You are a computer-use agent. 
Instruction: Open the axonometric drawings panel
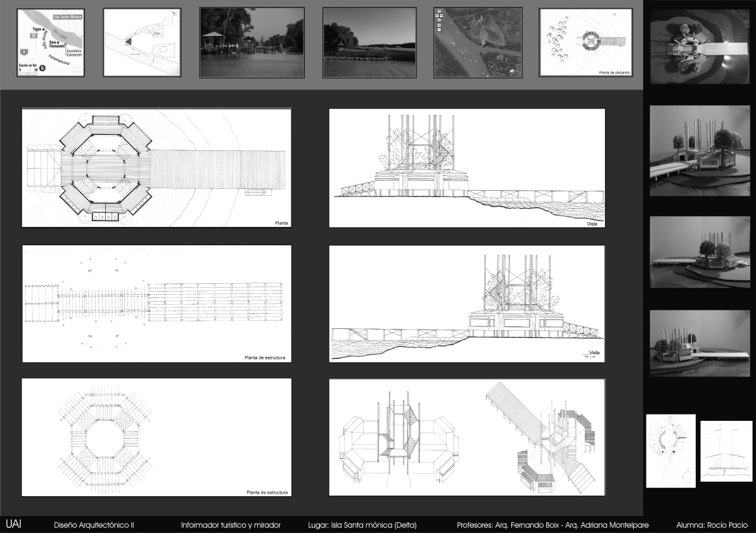click(x=467, y=437)
